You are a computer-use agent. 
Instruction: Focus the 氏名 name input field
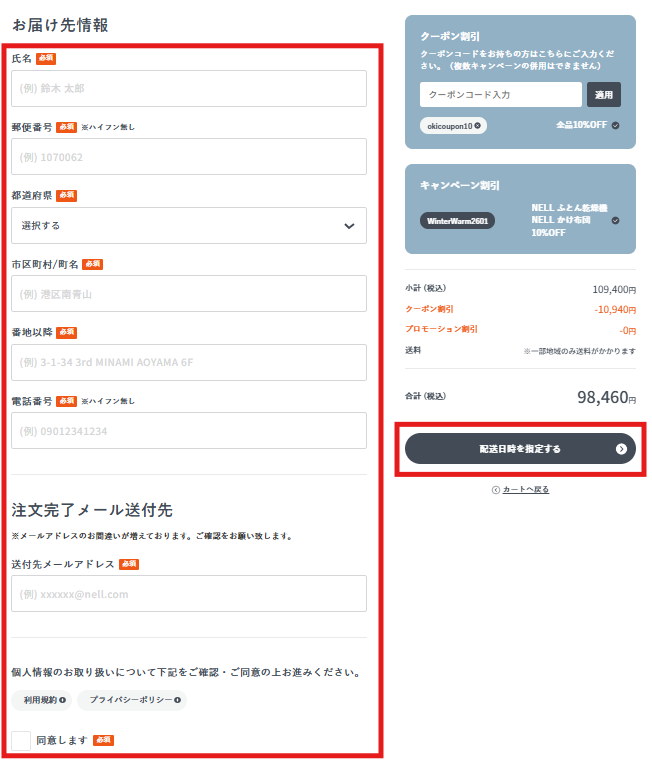(x=189, y=88)
